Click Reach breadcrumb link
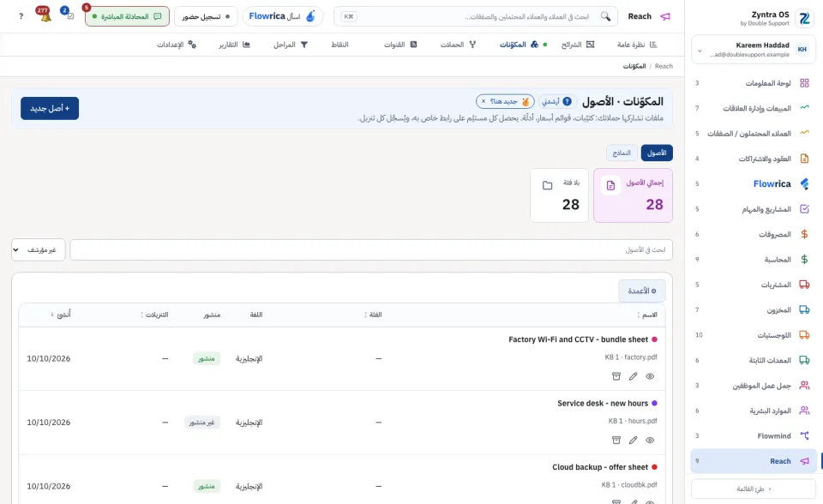Screen dimensions: 823x504 pos(664,66)
